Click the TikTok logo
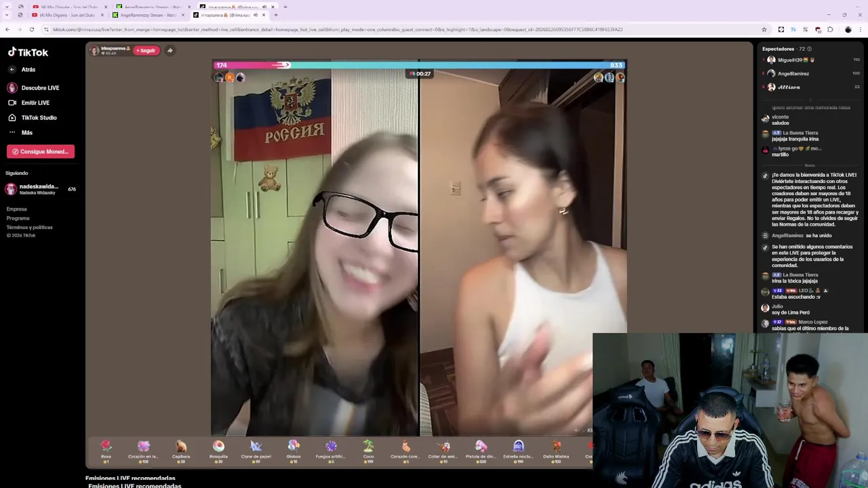 [28, 52]
